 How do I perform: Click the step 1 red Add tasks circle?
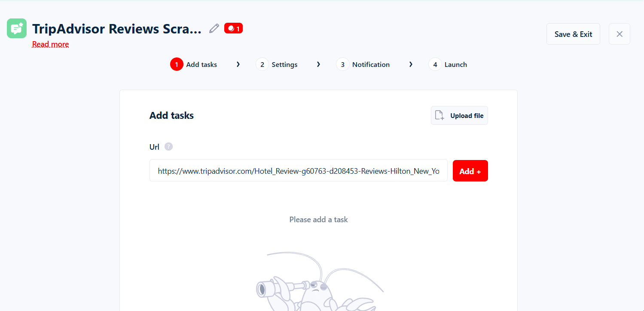(x=176, y=64)
